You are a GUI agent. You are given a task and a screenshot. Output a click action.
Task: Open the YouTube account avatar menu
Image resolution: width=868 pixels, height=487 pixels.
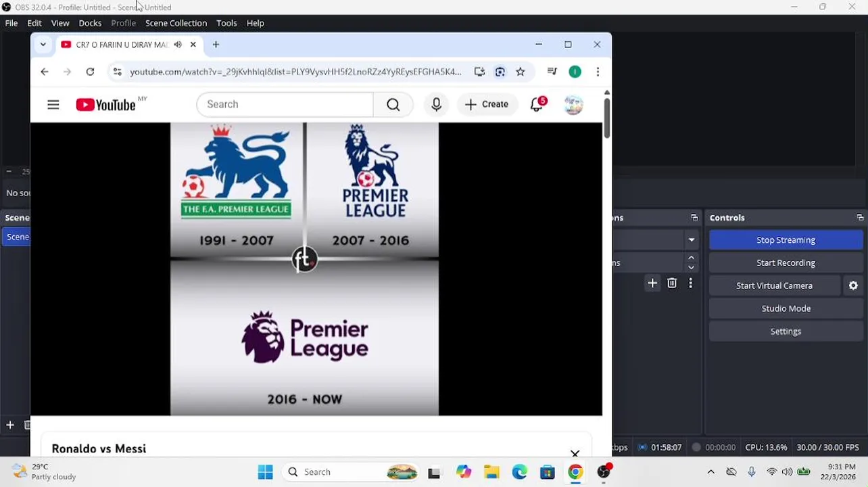coord(573,104)
